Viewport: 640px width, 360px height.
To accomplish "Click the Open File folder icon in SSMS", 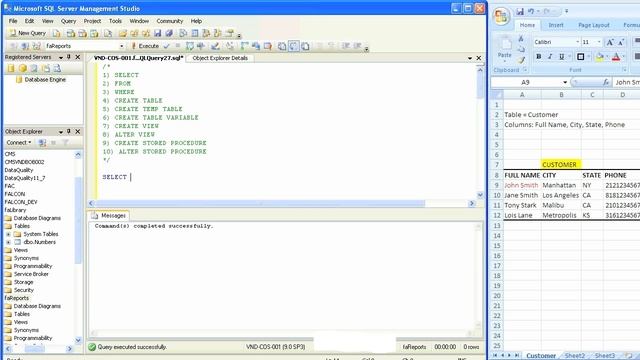I will (x=123, y=33).
